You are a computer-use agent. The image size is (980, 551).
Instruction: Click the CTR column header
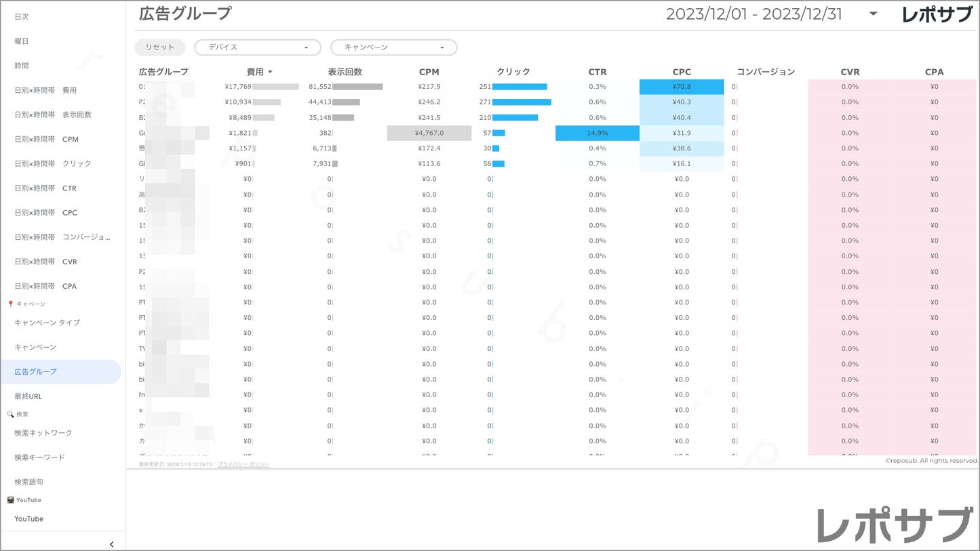point(597,72)
